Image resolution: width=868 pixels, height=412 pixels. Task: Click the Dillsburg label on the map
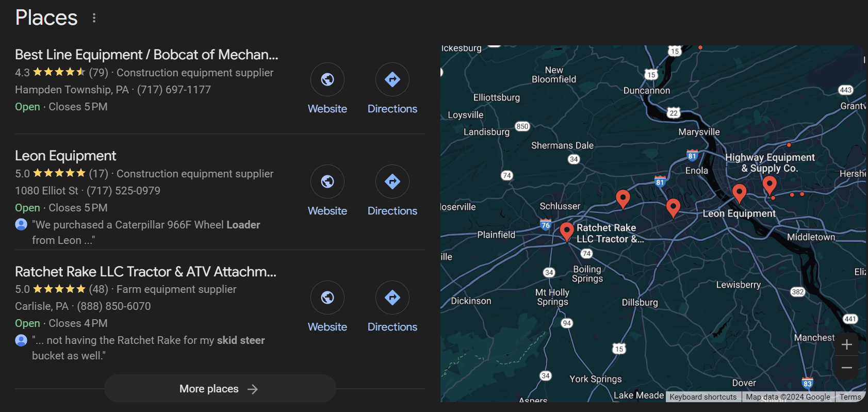click(640, 303)
